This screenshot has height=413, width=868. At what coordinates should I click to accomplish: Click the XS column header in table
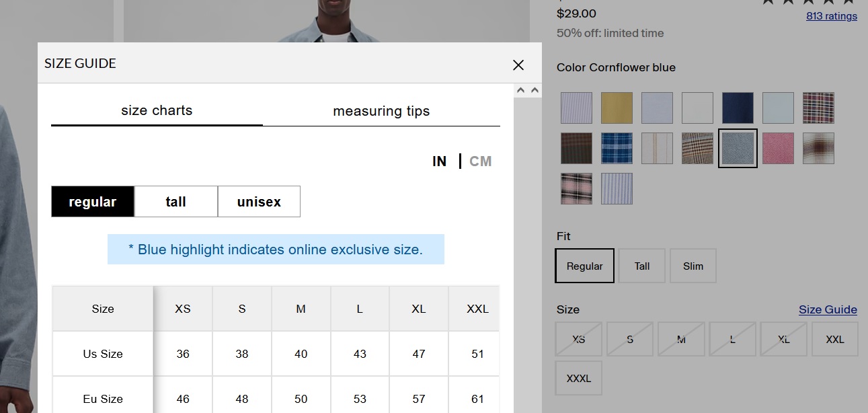[183, 309]
